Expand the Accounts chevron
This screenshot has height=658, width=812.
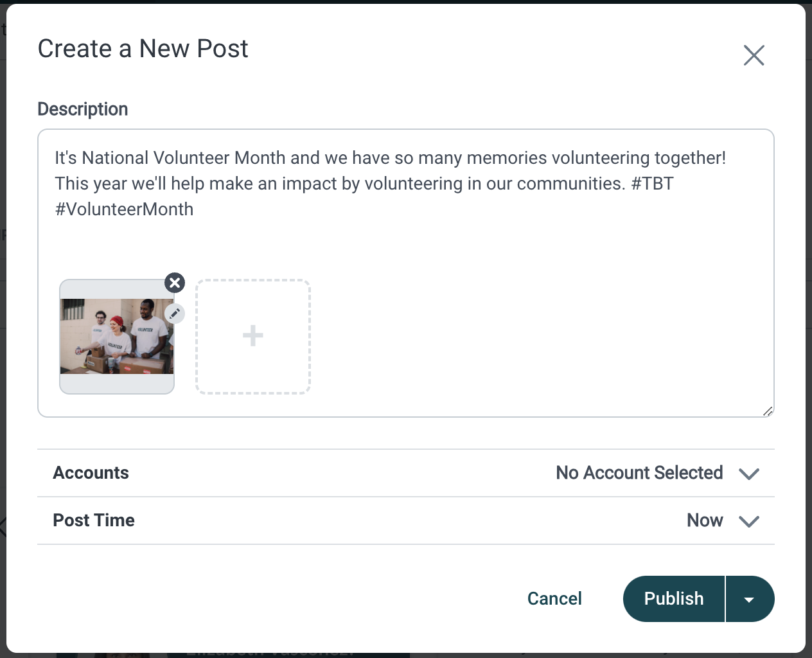[749, 474]
